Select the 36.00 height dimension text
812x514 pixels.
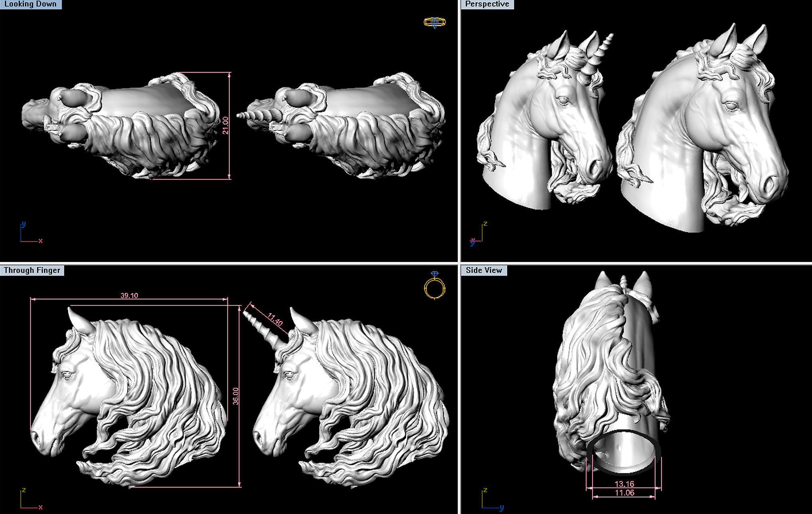pos(236,396)
